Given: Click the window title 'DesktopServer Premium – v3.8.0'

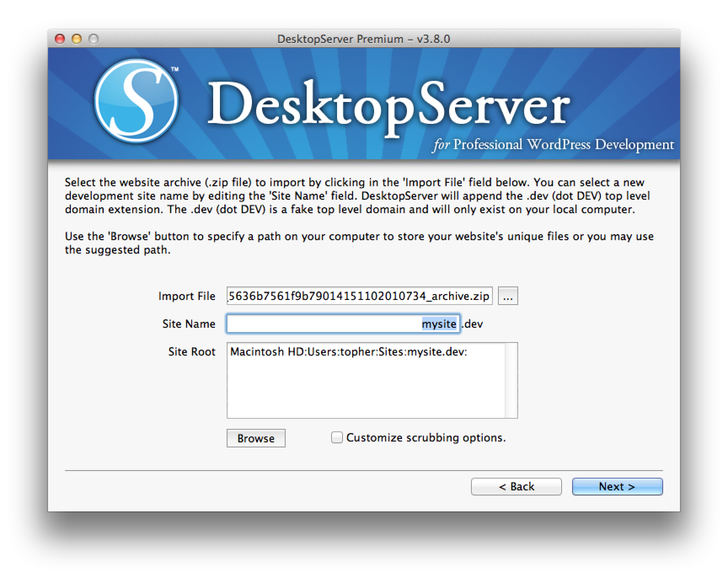Looking at the screenshot, I should pos(364,39).
